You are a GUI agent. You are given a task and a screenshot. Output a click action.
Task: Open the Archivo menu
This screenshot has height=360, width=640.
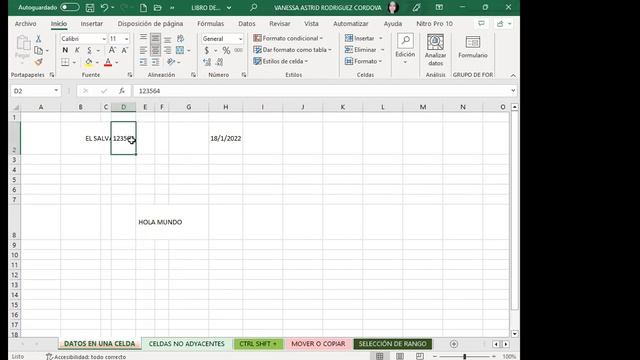coord(25,24)
